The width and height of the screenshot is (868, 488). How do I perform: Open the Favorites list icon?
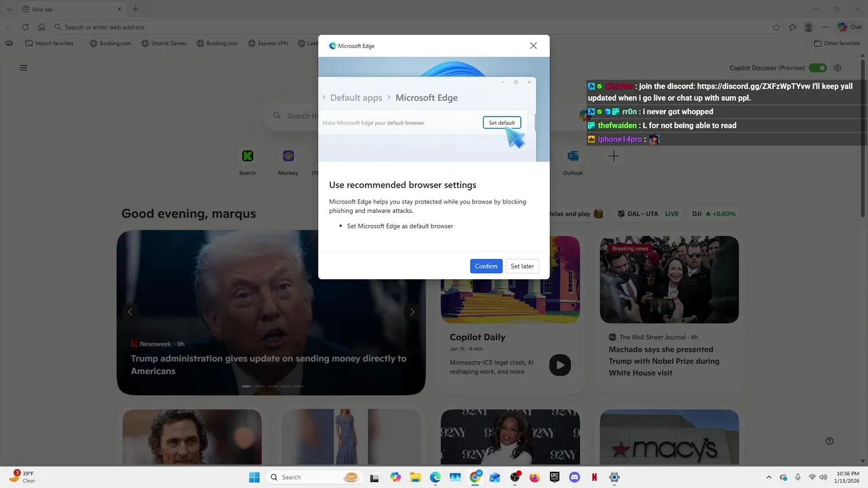tap(793, 27)
